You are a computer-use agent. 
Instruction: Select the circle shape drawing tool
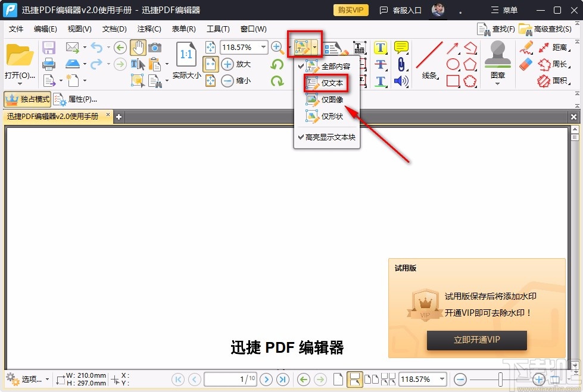click(x=454, y=64)
